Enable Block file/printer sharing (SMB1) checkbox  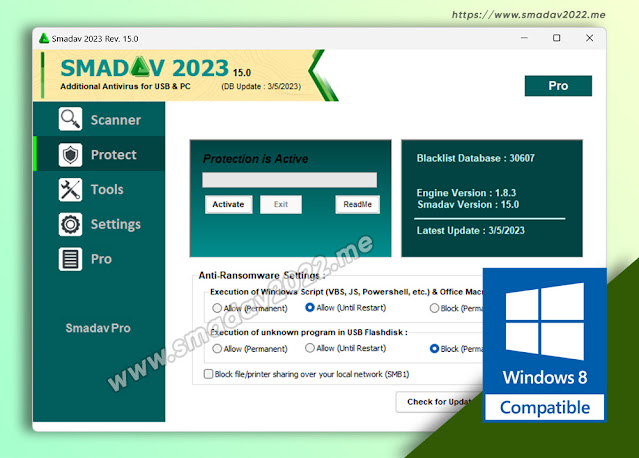pyautogui.click(x=208, y=374)
